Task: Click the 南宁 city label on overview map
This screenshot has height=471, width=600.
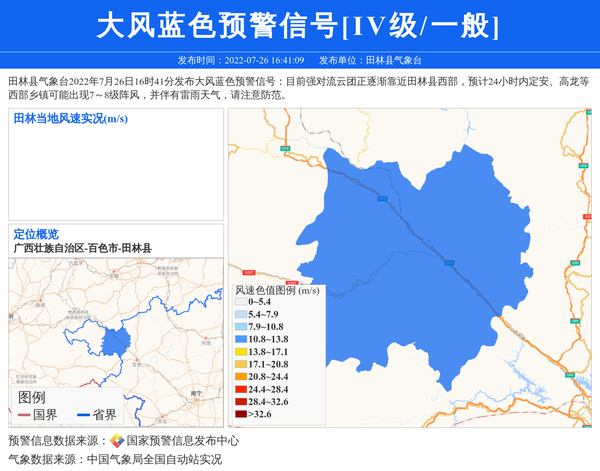Action: tap(194, 393)
